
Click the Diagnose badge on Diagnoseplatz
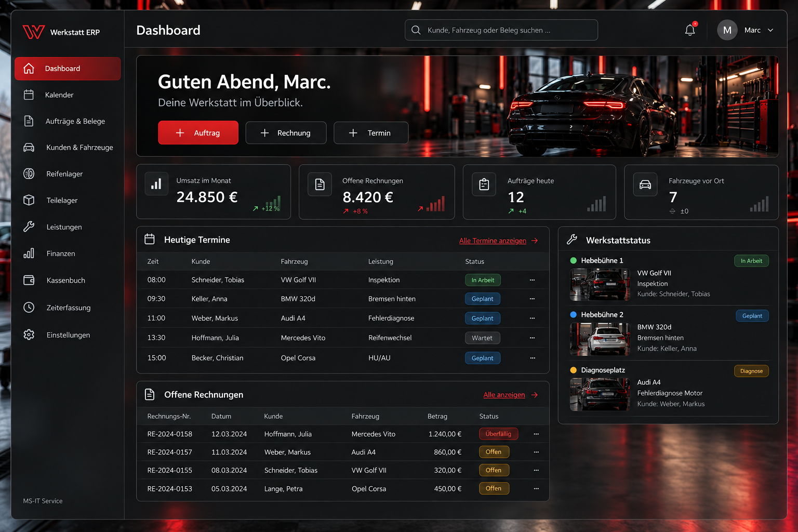tap(751, 371)
